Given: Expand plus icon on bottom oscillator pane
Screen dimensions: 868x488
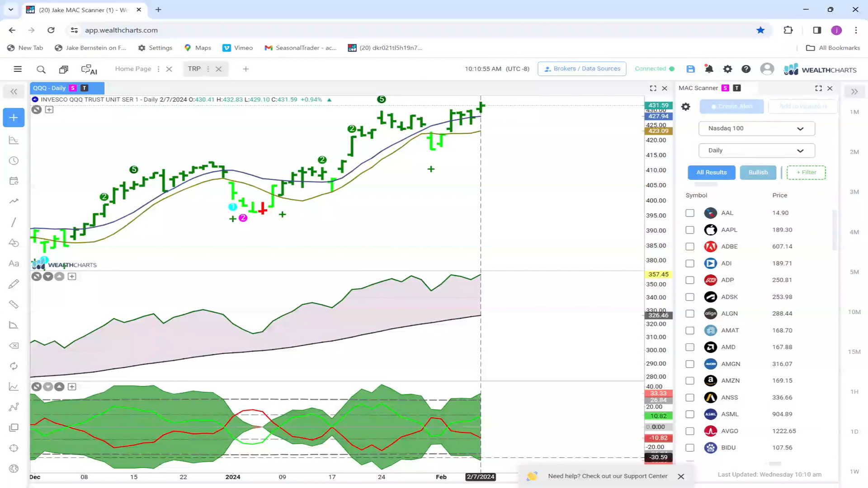Looking at the screenshot, I should pos(72,387).
